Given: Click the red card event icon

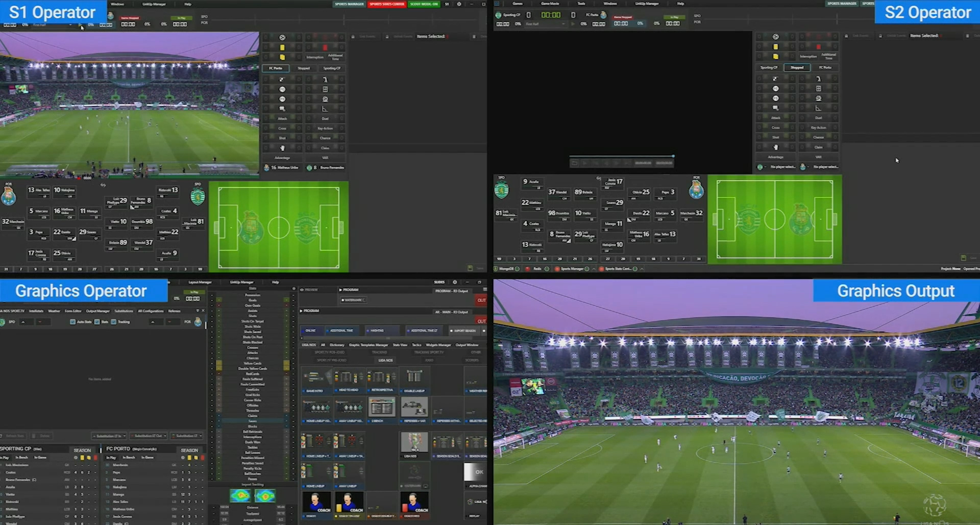Looking at the screenshot, I should tap(324, 47).
